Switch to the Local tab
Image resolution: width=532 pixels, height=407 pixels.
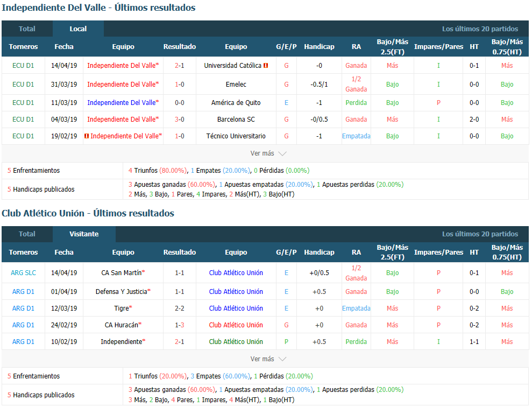tap(78, 29)
